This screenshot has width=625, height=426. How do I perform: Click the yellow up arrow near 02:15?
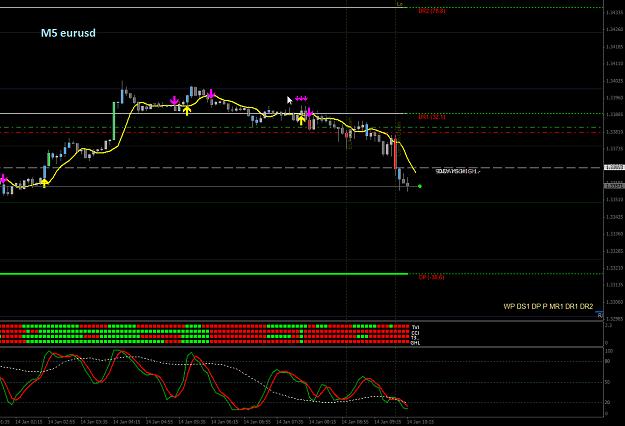coord(44,183)
